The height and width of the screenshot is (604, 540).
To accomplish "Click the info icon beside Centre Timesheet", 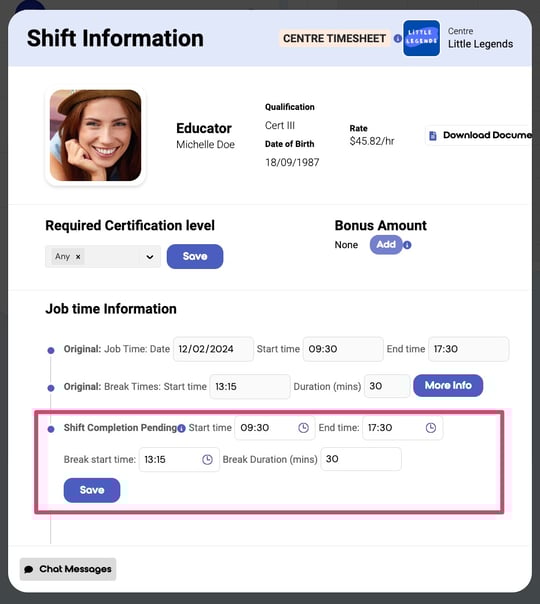I will (397, 39).
